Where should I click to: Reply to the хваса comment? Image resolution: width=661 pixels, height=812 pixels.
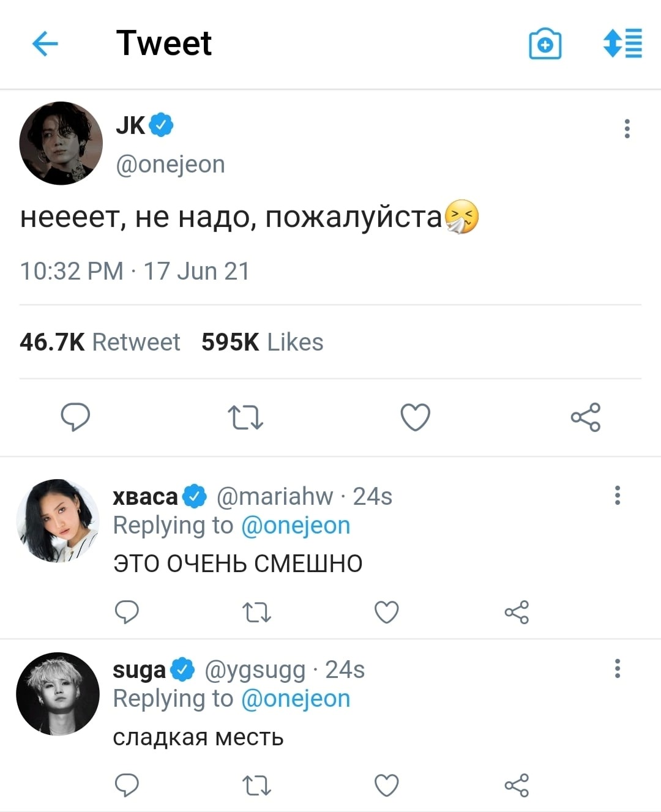[x=127, y=612]
